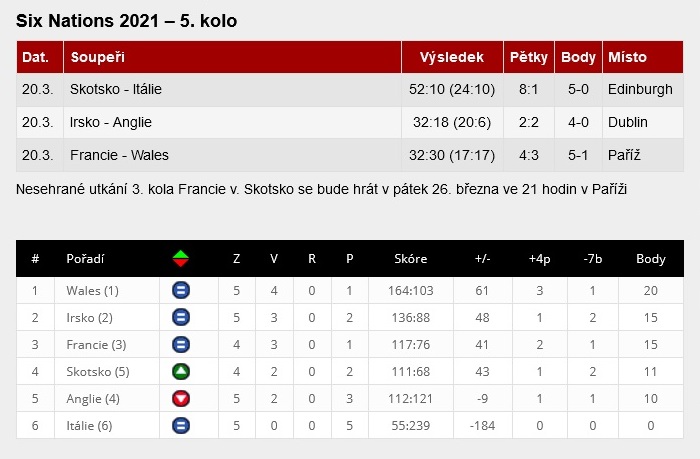Click the Soupeři header in results table
The image size is (700, 459).
click(x=97, y=57)
